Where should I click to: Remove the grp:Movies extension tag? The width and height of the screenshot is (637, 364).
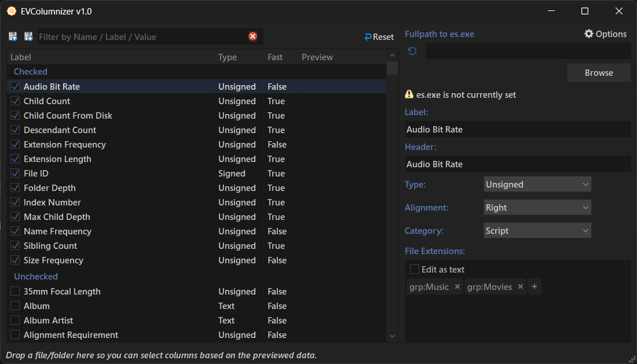(520, 286)
